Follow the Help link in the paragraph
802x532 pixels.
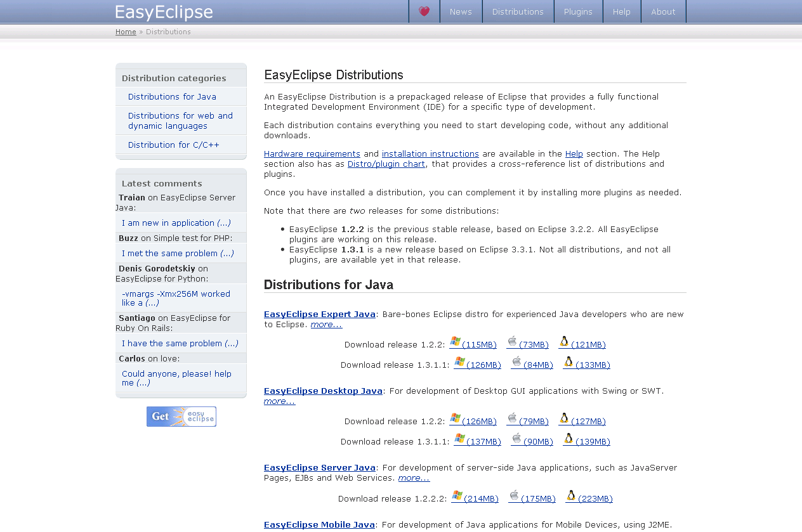[574, 154]
